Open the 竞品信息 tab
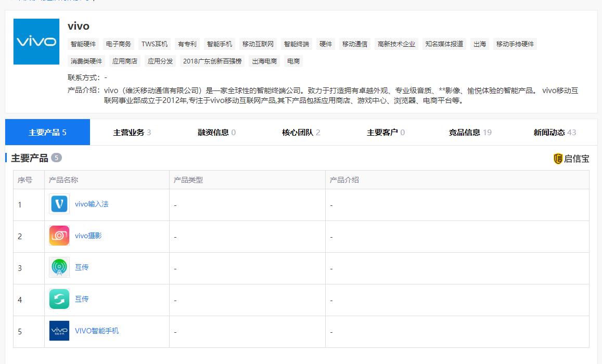Image resolution: width=602 pixels, height=364 pixels. 470,133
